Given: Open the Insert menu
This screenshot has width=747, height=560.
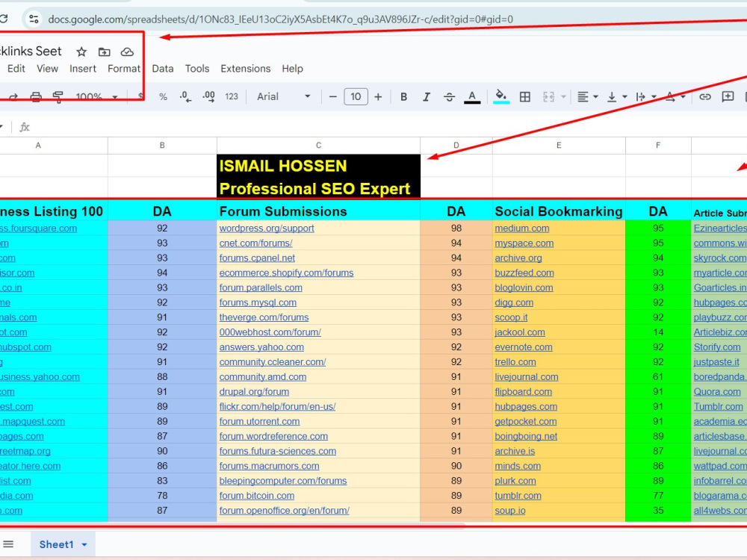Looking at the screenshot, I should 83,69.
